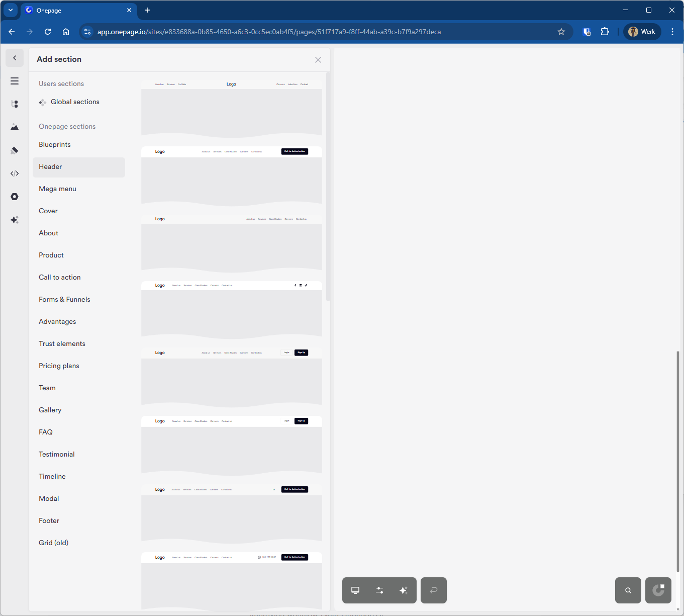Open a new browser tab
The width and height of the screenshot is (684, 616).
click(147, 10)
